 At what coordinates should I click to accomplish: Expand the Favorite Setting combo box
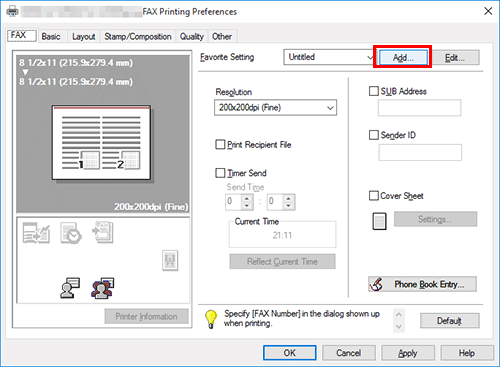coord(329,57)
